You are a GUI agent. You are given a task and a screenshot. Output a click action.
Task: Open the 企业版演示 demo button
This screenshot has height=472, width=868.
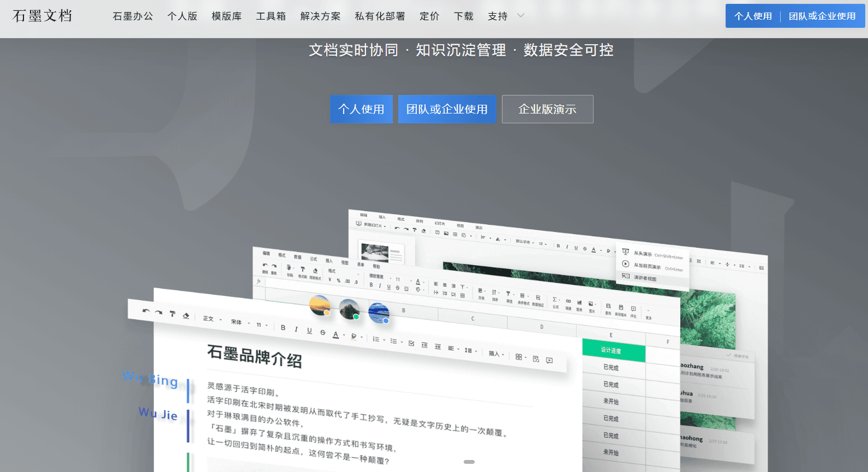pos(547,109)
